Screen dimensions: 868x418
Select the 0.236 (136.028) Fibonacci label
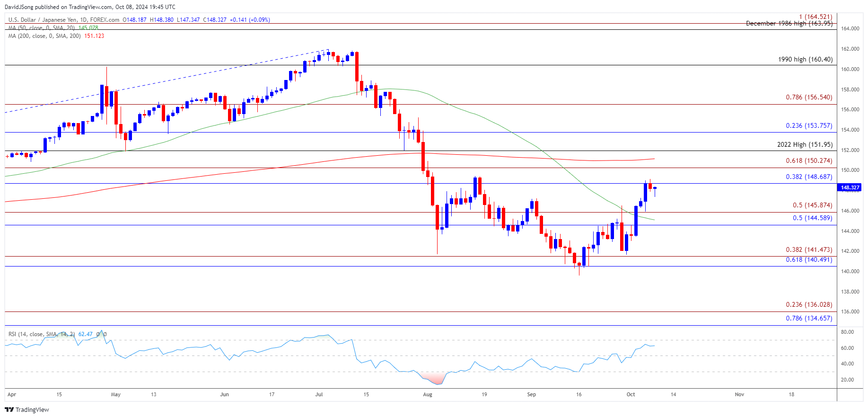tap(809, 304)
